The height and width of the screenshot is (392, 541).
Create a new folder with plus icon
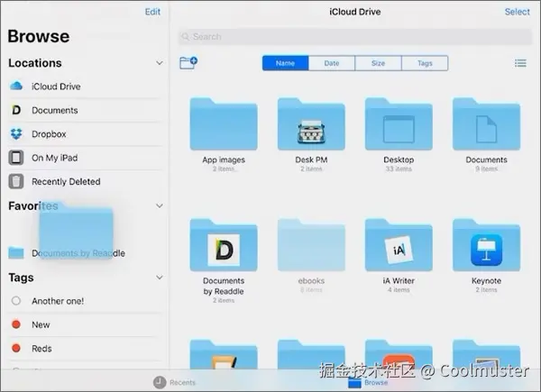(x=188, y=63)
